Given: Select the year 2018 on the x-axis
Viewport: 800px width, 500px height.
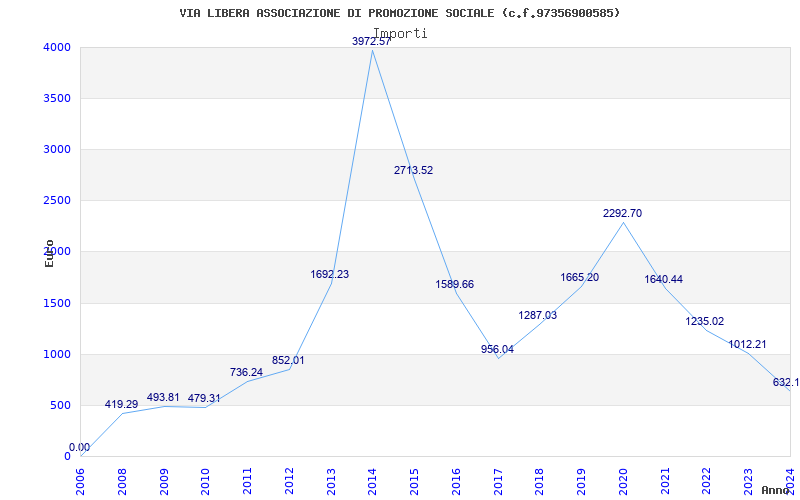Looking at the screenshot, I should (540, 481).
